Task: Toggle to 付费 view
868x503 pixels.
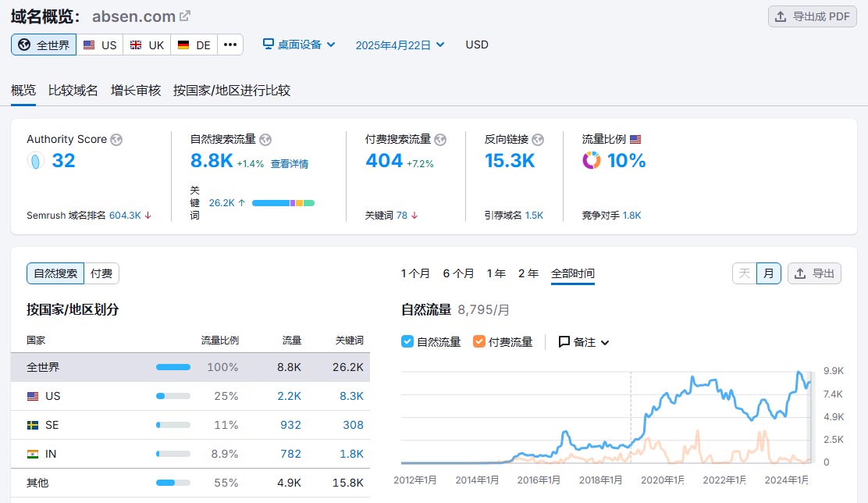Action: 101,273
